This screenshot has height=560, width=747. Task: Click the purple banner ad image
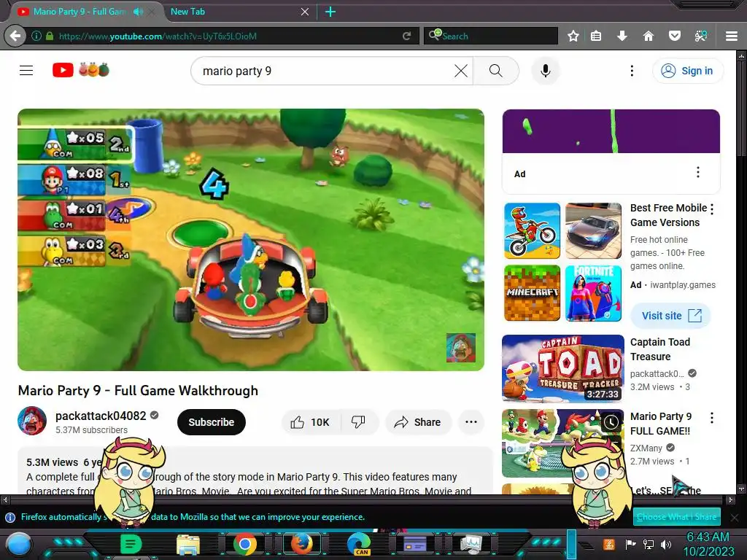(611, 131)
